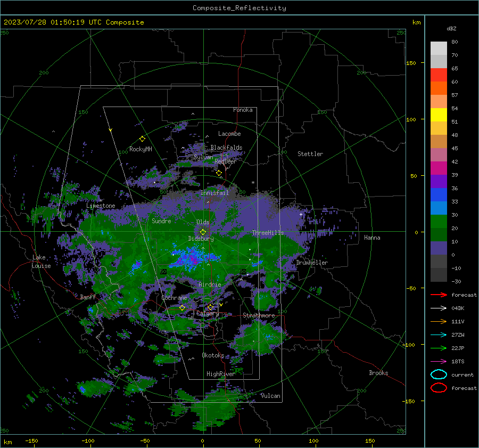
Task: Click the Okotoks label
Action: tap(213, 355)
